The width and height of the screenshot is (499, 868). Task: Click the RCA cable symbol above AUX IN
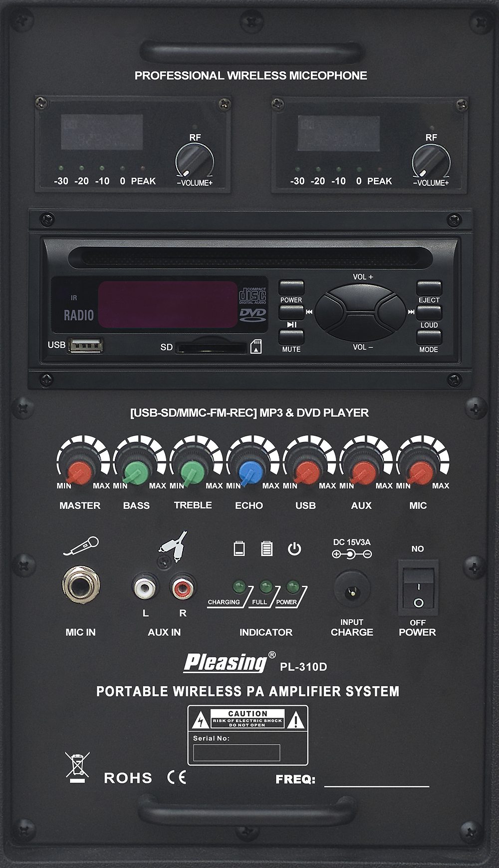point(173,547)
